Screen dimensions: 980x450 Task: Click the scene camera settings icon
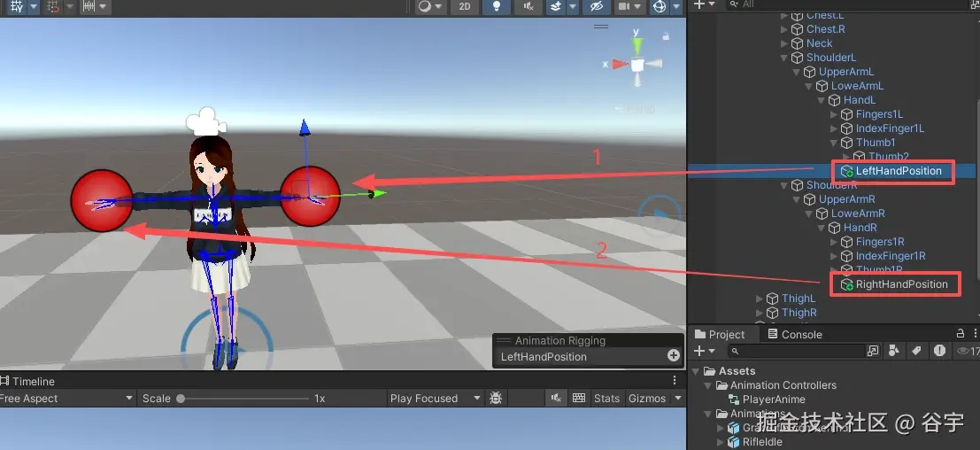(x=624, y=6)
